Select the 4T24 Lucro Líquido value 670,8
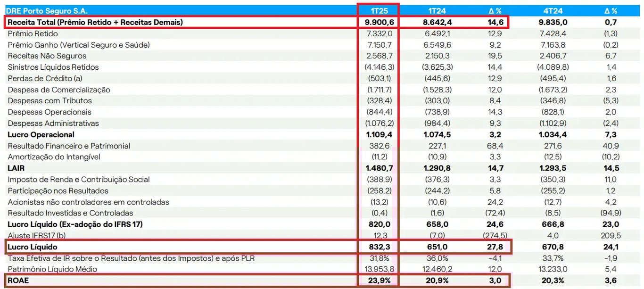644x289 pixels. (553, 247)
